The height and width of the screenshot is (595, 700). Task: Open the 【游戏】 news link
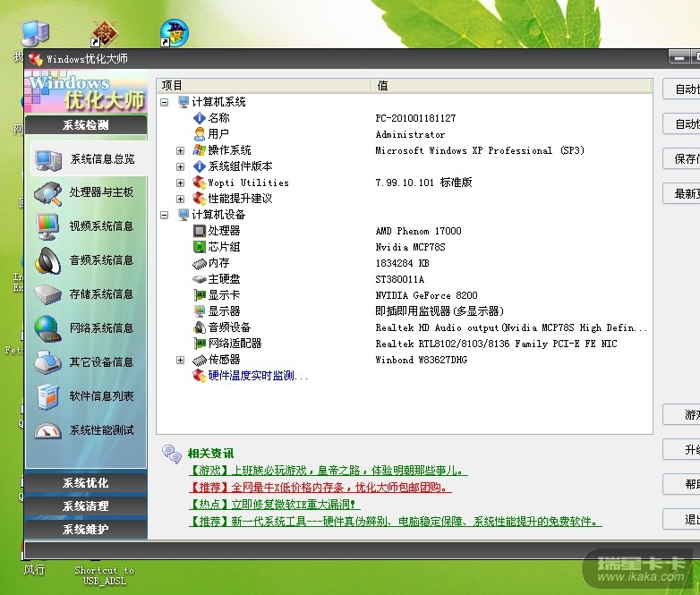[329, 471]
